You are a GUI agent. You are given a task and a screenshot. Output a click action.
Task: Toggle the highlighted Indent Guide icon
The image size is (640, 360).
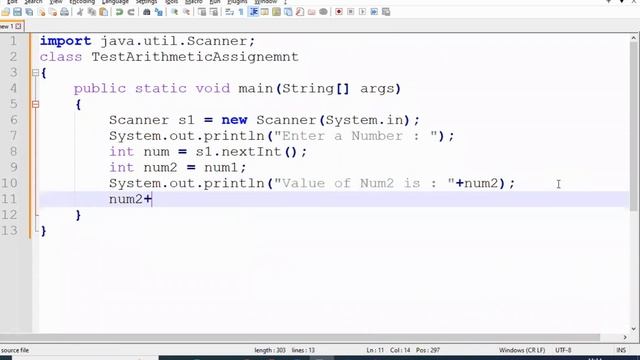[x=253, y=12]
